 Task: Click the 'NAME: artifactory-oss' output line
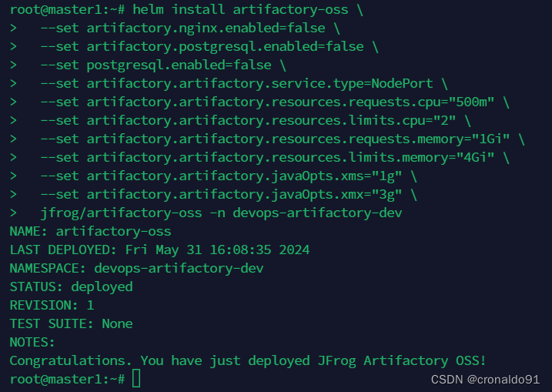pyautogui.click(x=91, y=231)
